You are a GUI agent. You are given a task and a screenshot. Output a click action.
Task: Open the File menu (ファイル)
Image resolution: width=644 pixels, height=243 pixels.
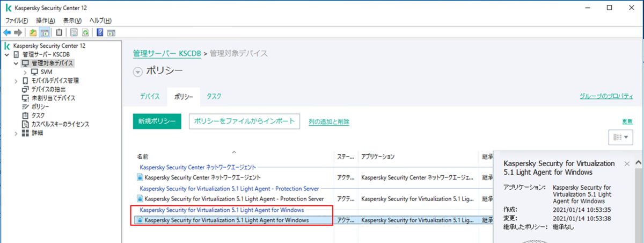pos(17,20)
